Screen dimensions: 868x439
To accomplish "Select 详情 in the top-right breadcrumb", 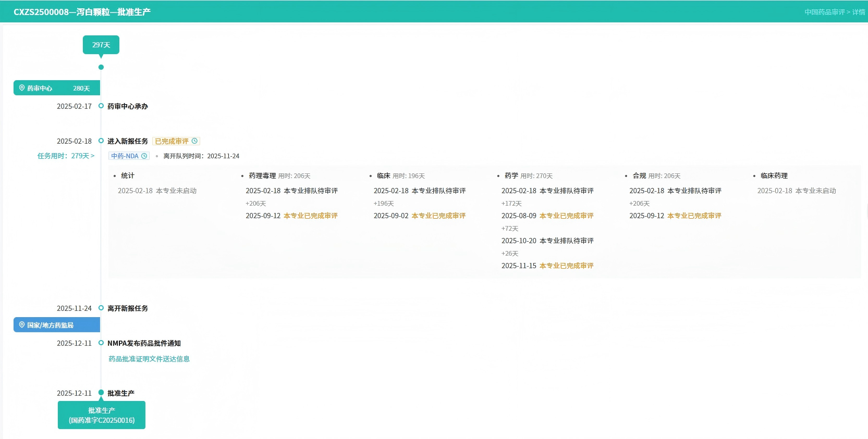I will (859, 12).
